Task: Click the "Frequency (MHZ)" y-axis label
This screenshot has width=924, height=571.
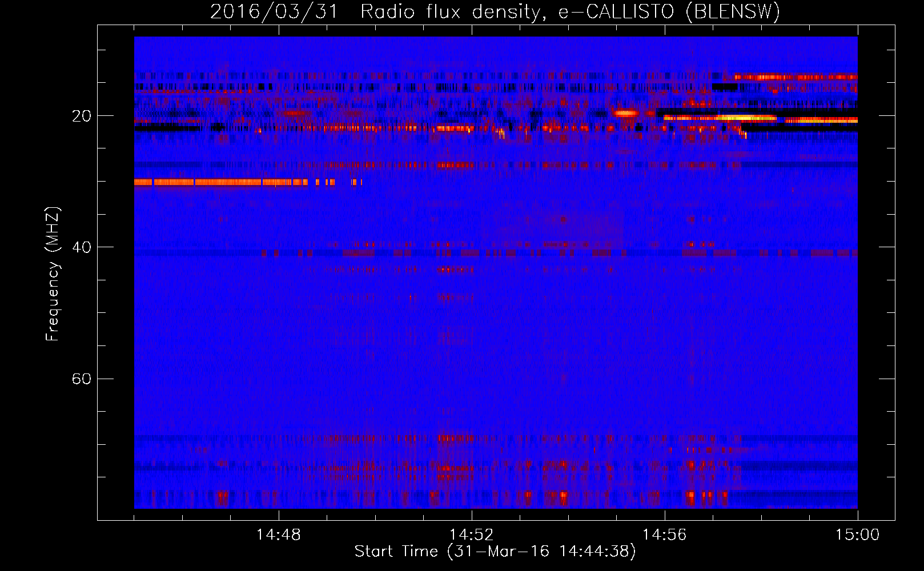Action: 53,274
